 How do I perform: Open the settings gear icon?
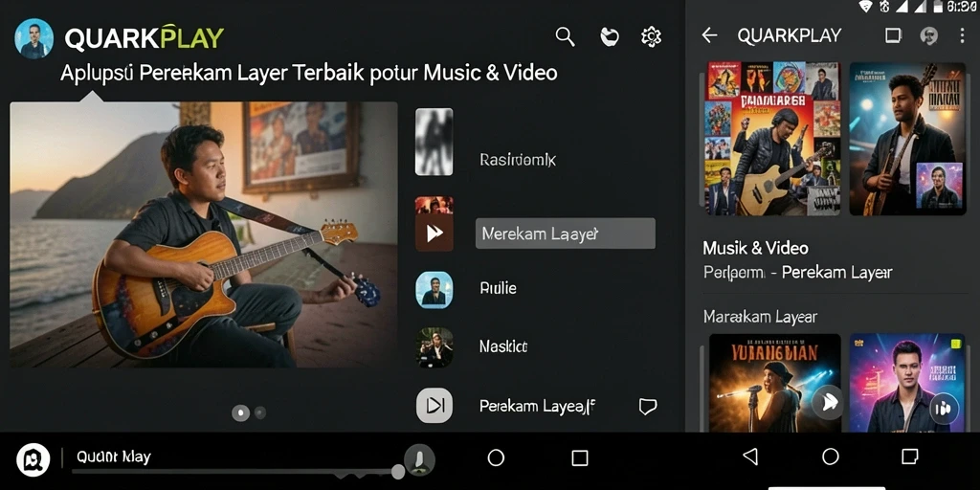point(651,37)
